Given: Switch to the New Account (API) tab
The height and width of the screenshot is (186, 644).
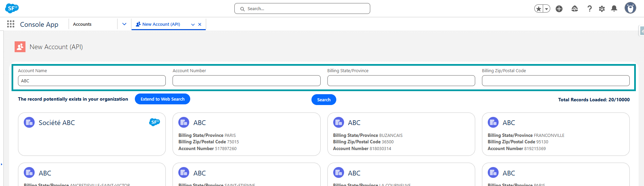Looking at the screenshot, I should pyautogui.click(x=161, y=24).
